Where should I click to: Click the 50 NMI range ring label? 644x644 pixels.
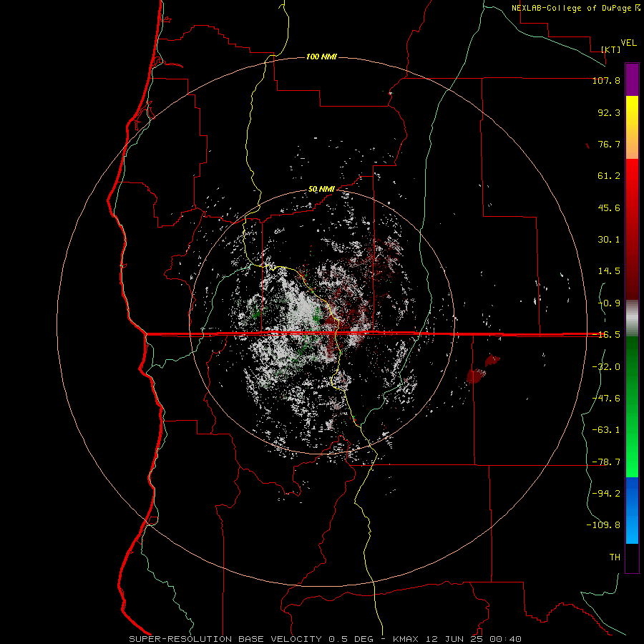pos(321,190)
